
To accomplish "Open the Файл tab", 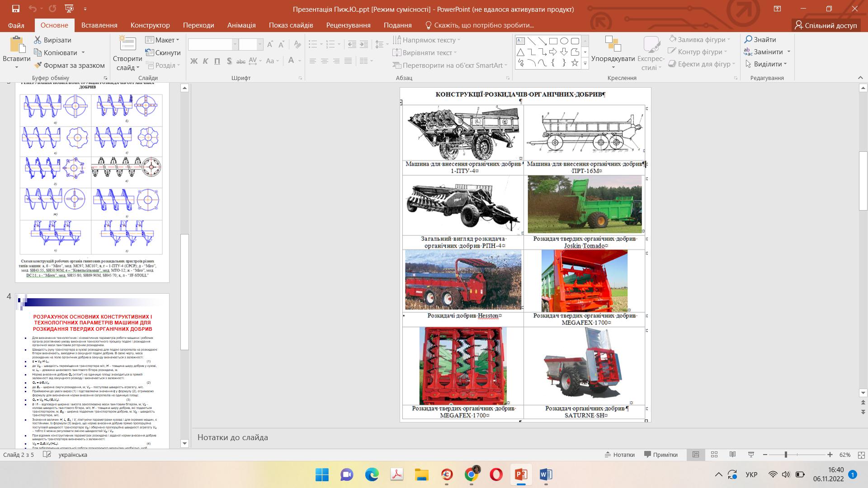I will point(16,25).
